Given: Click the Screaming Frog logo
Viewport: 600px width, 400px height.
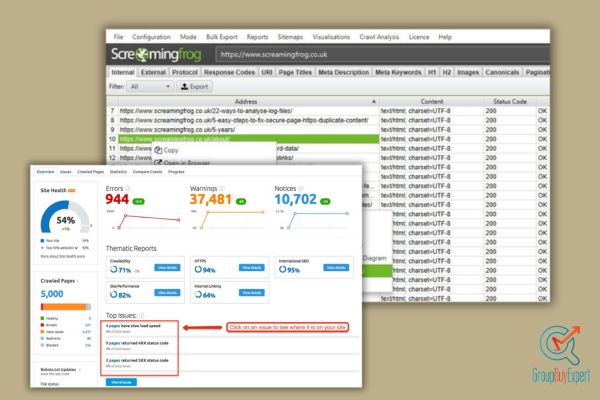Looking at the screenshot, I should 156,54.
